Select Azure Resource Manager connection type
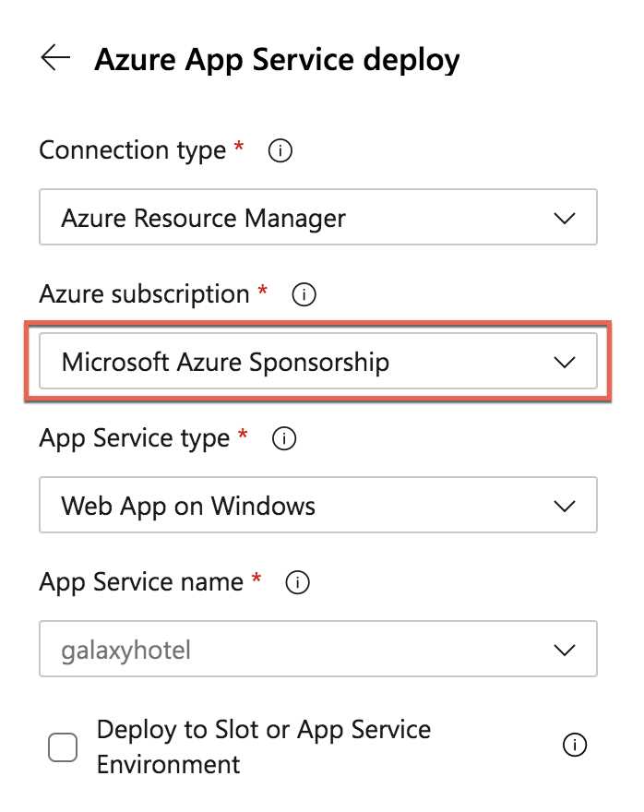Viewport: 644px width, 812px height. (318, 218)
